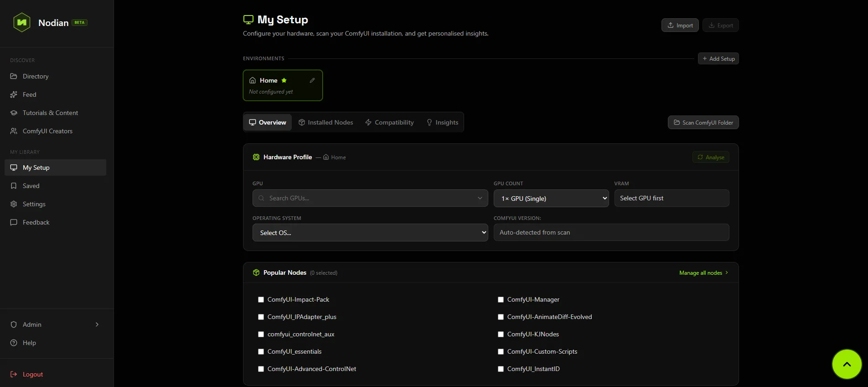Click the Saved bookmark icon

[x=14, y=186]
